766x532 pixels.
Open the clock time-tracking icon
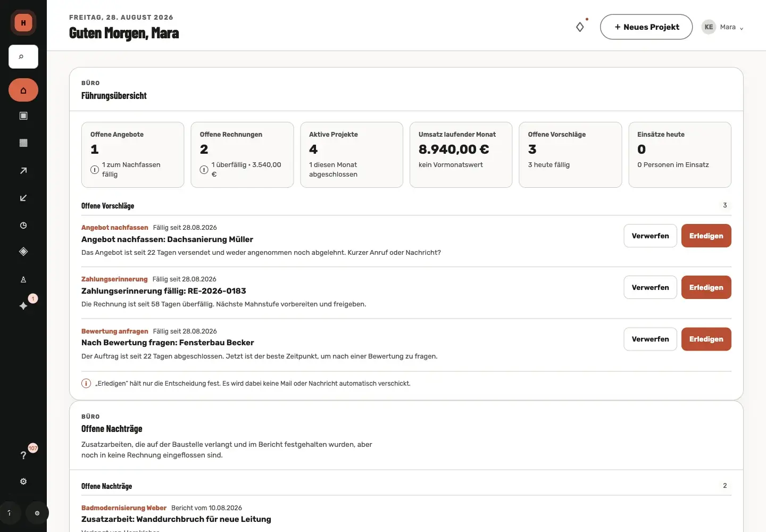23,226
